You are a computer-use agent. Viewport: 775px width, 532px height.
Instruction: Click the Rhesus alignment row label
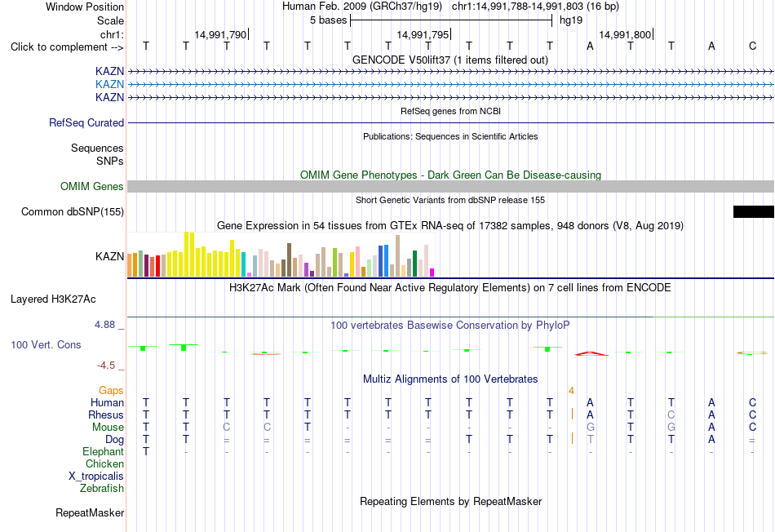(x=106, y=415)
